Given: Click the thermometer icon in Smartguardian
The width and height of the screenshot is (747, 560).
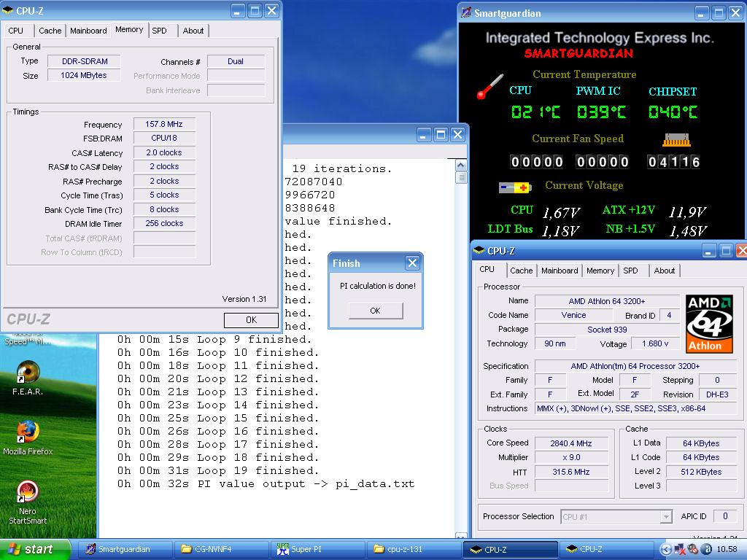Looking at the screenshot, I should tap(490, 86).
